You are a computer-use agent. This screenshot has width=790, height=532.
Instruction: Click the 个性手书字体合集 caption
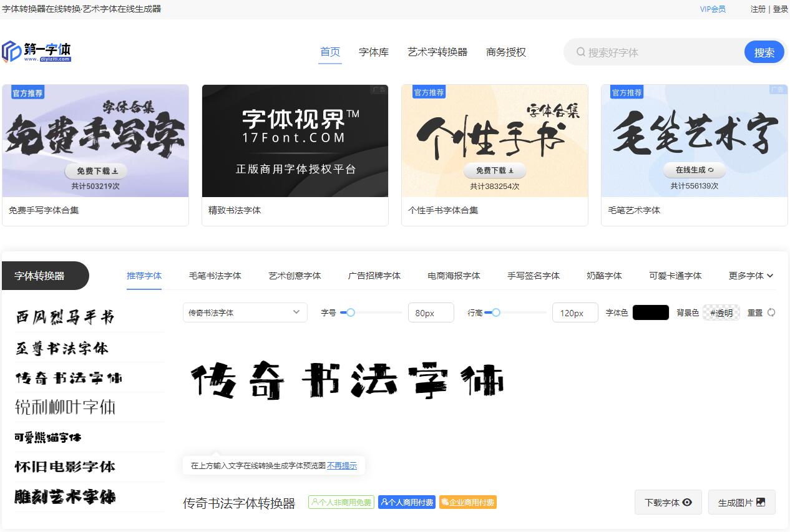(443, 210)
